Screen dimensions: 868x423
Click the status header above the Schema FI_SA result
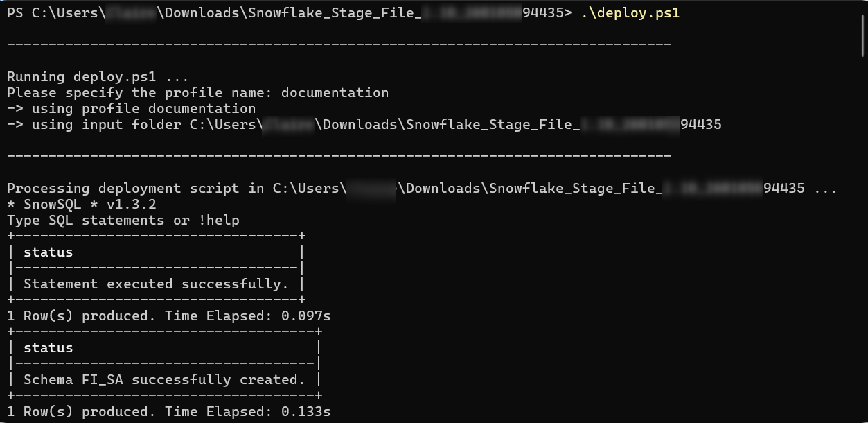(48, 347)
